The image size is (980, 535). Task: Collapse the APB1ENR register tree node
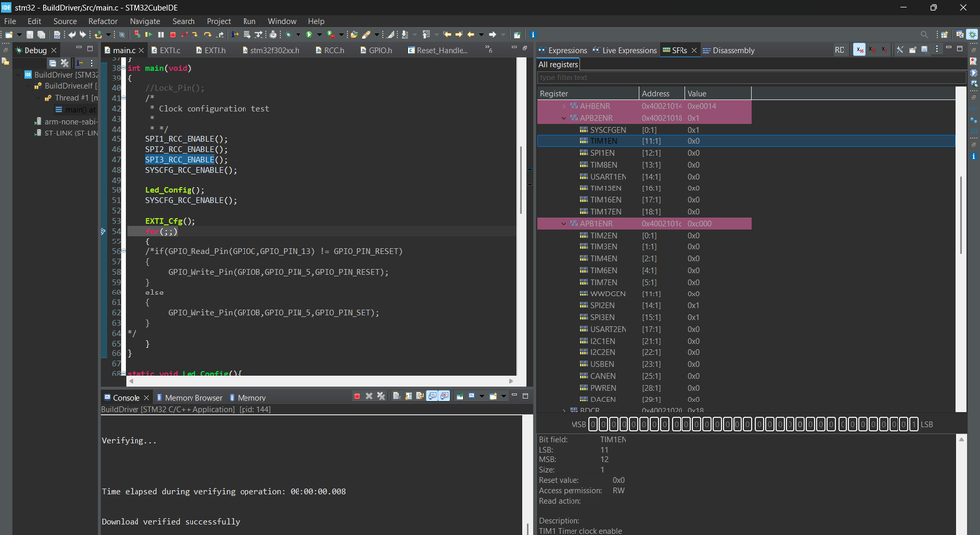(x=563, y=224)
